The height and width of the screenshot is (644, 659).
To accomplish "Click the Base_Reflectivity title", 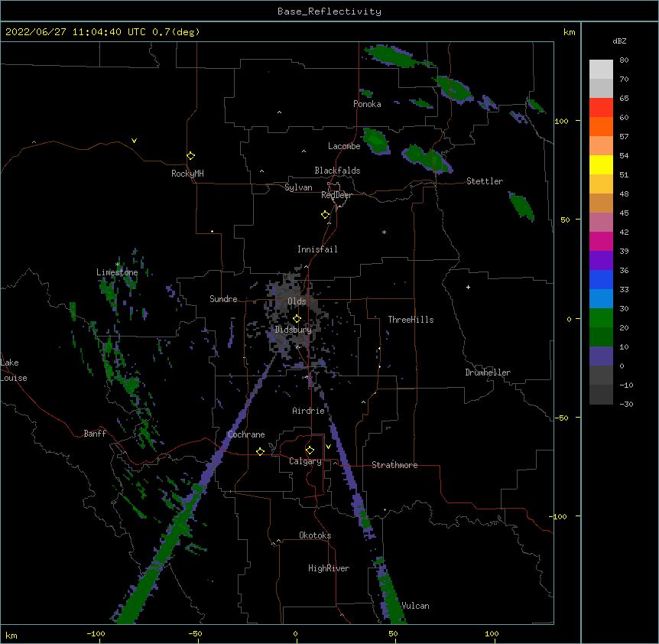I will tap(329, 11).
